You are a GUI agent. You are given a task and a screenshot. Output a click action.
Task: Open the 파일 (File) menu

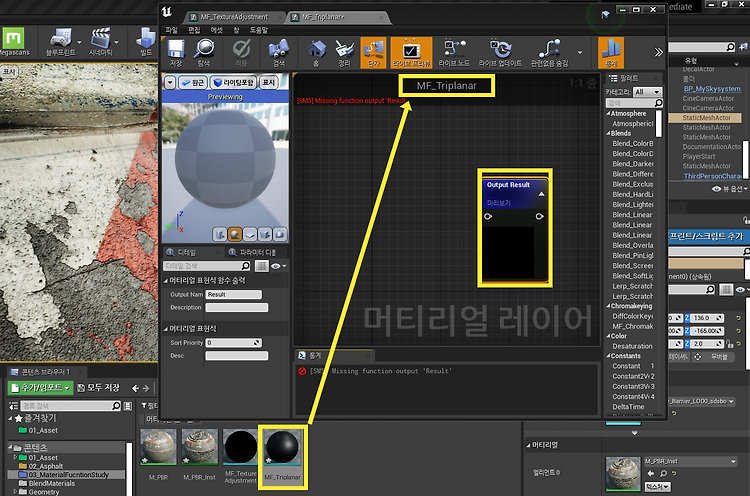coord(172,31)
